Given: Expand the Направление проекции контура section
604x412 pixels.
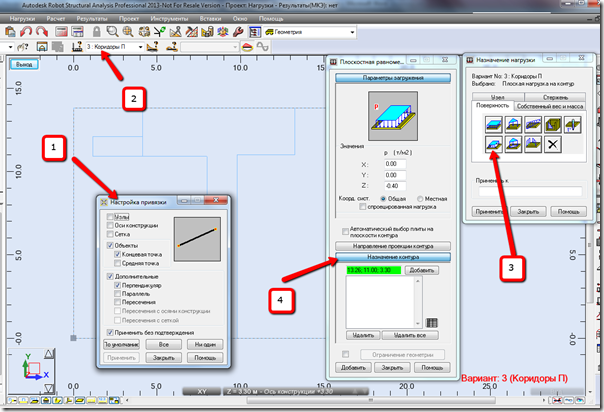Looking at the screenshot, I should point(393,246).
